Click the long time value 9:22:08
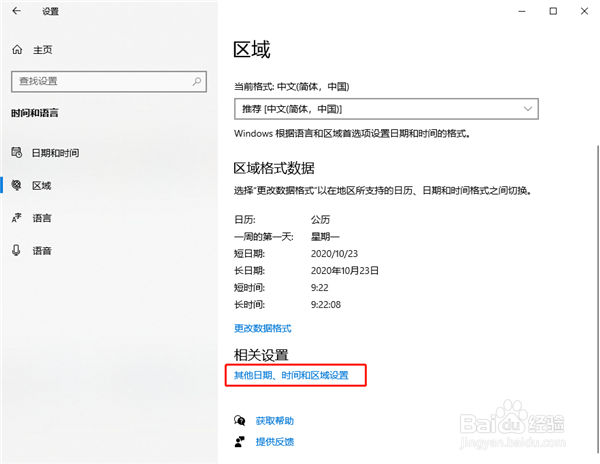Screen dimensions: 600x464 tap(326, 304)
